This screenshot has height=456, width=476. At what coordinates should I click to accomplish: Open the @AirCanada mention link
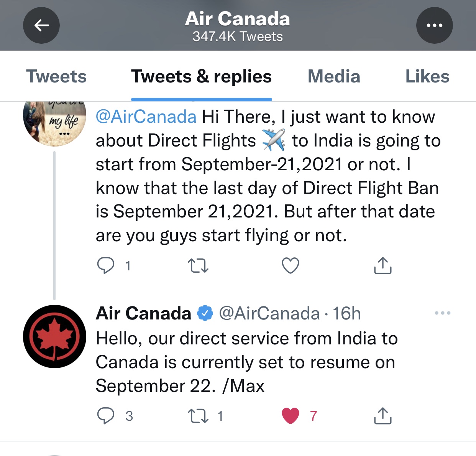click(146, 117)
